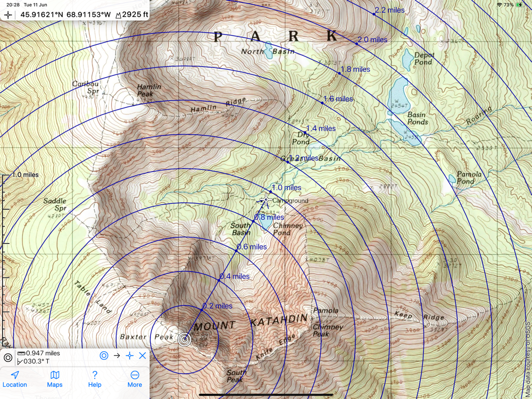Image resolution: width=532 pixels, height=399 pixels.
Task: Tap the 1.0 miles scale bar label
Action: [26, 175]
